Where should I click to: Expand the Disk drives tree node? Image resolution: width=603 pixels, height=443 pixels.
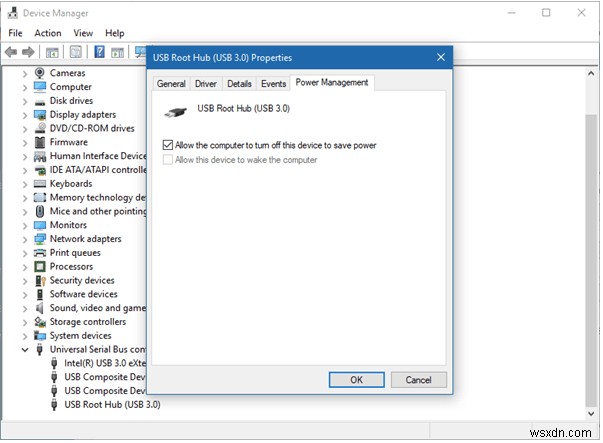(25, 101)
